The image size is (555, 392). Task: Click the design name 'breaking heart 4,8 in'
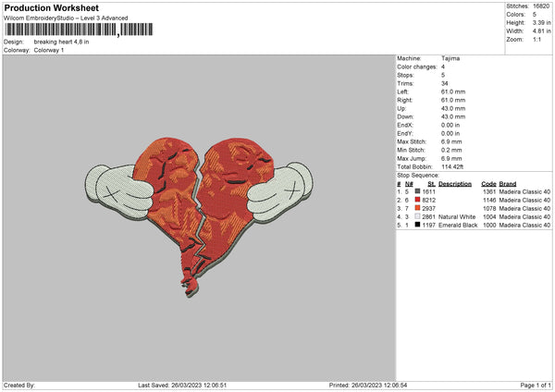pyautogui.click(x=61, y=42)
